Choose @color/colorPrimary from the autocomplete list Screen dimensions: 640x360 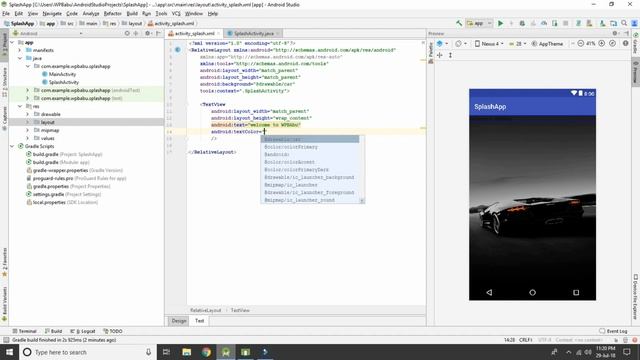point(291,147)
